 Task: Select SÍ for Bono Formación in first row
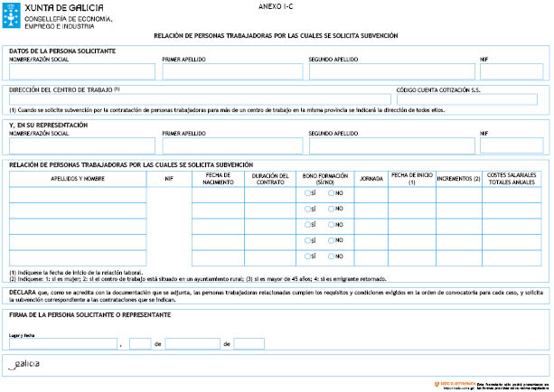[309, 193]
